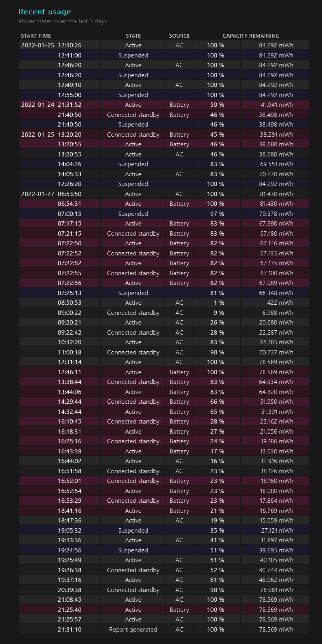The image size is (322, 644).
Task: Select the START TIME column header
Action: click(36, 36)
